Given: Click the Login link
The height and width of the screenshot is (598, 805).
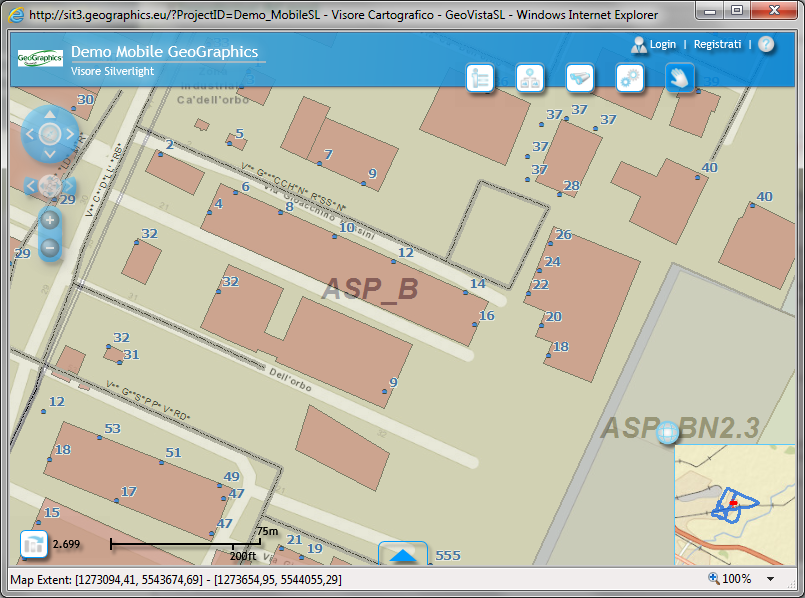Looking at the screenshot, I should (662, 44).
